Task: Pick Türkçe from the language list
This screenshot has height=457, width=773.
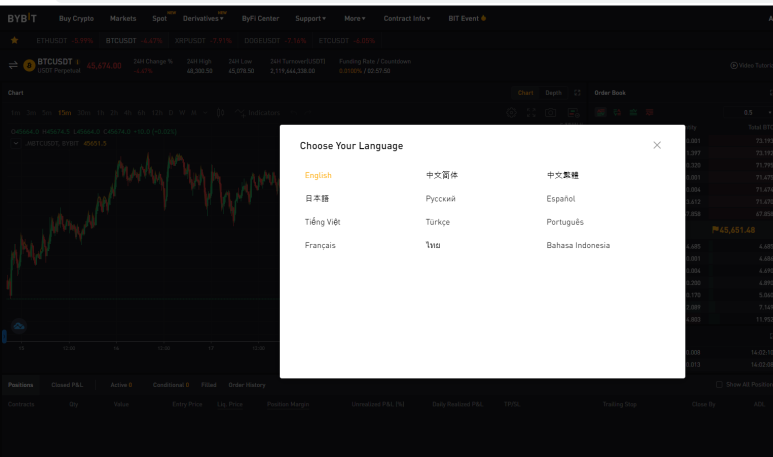Action: pos(438,222)
